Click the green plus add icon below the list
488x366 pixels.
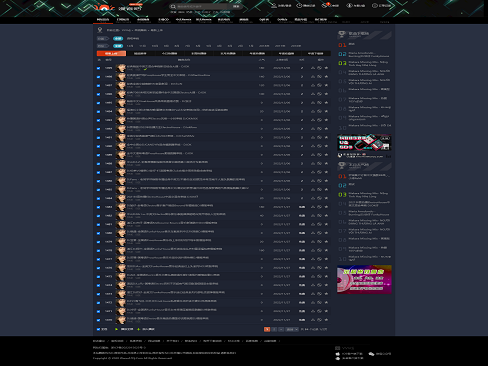click(139, 329)
